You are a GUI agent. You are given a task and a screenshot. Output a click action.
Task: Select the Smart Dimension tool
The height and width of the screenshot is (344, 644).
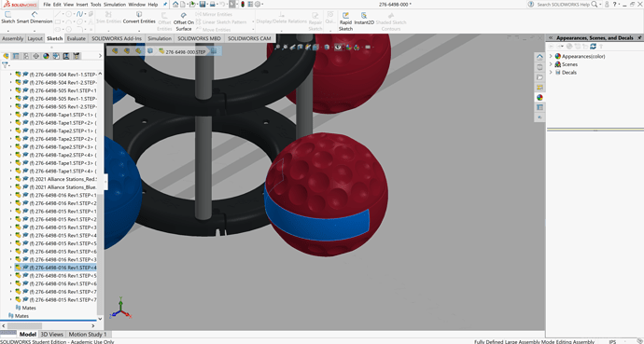pos(35,18)
